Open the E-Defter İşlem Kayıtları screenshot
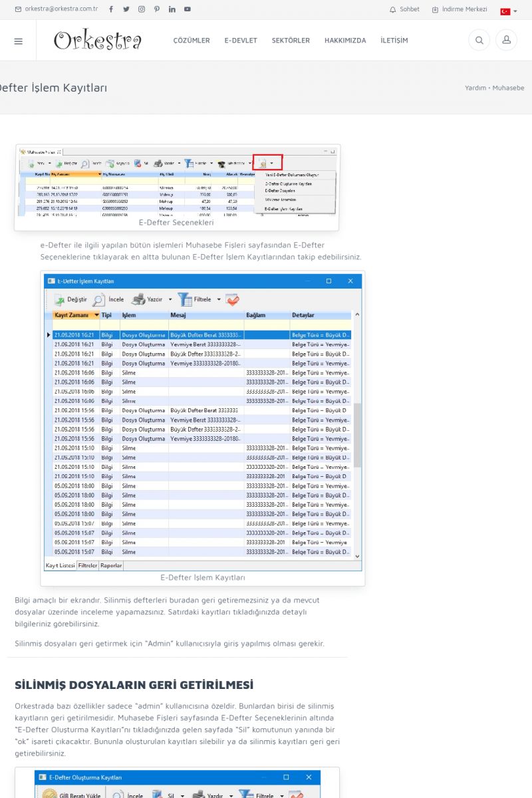 click(203, 421)
